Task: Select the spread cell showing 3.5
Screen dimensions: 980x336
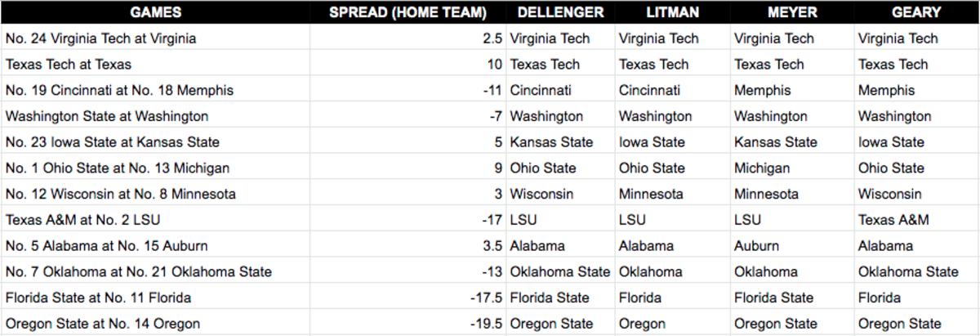Action: [x=491, y=246]
